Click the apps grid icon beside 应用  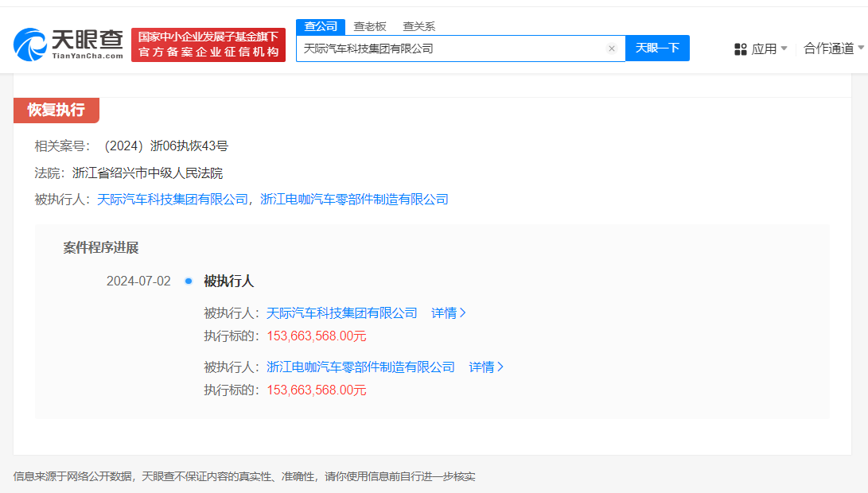740,49
